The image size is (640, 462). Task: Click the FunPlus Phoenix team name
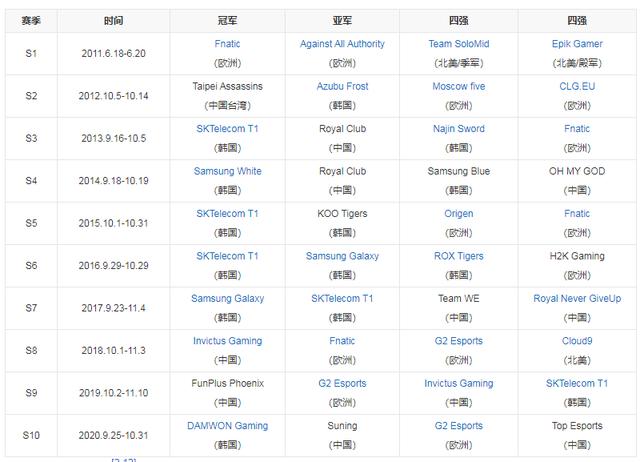pos(227,383)
